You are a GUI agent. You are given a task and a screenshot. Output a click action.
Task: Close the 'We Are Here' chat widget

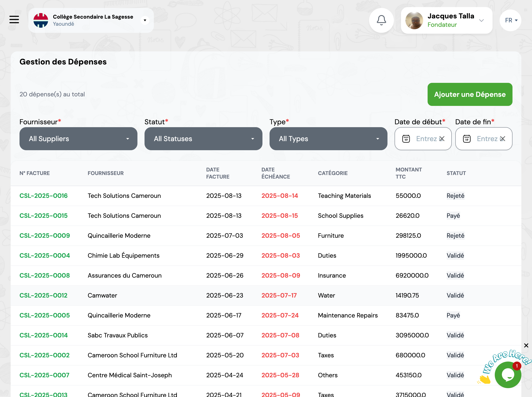tap(526, 345)
